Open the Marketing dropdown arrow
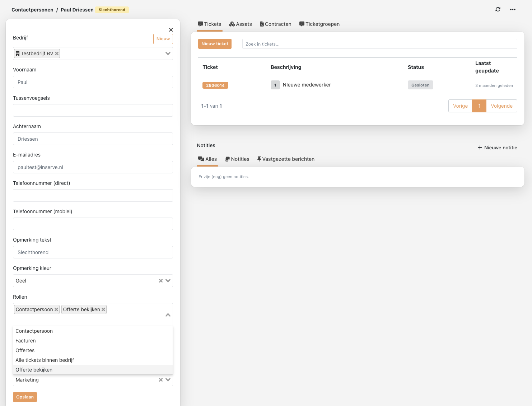532x406 pixels. [168, 380]
